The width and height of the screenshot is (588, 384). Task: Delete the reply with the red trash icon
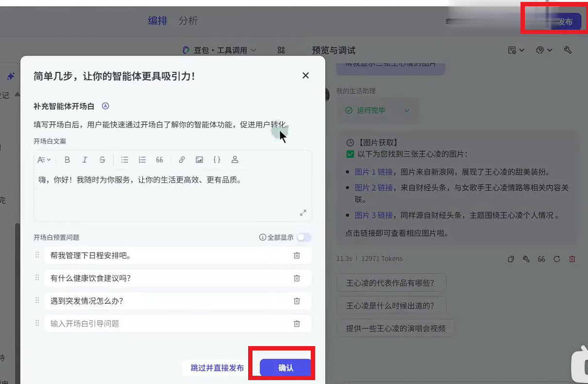point(572,259)
